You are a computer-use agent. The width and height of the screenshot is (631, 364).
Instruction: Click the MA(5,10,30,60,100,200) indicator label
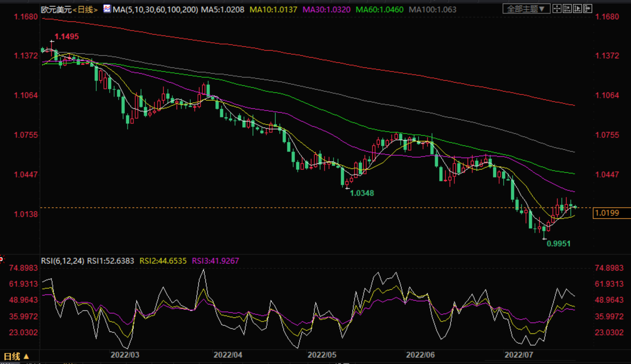pos(155,9)
